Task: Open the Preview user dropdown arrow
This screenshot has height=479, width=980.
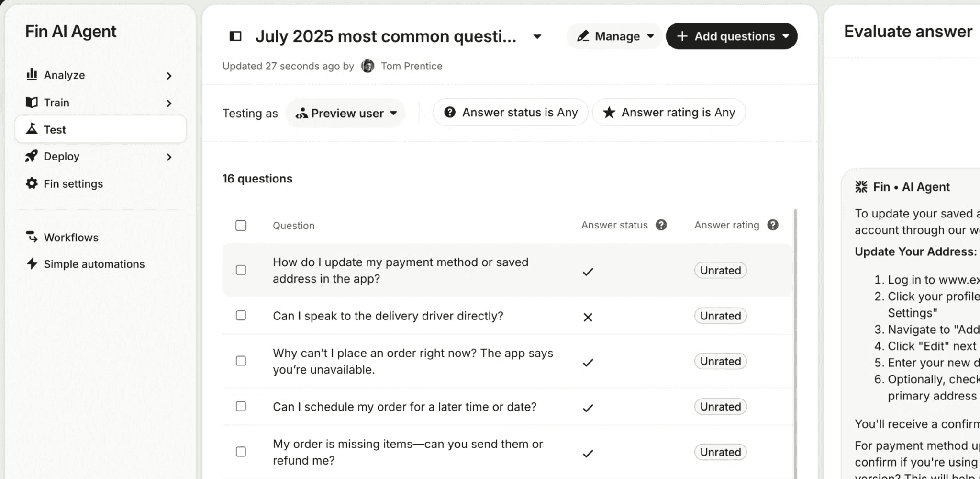Action: tap(393, 114)
